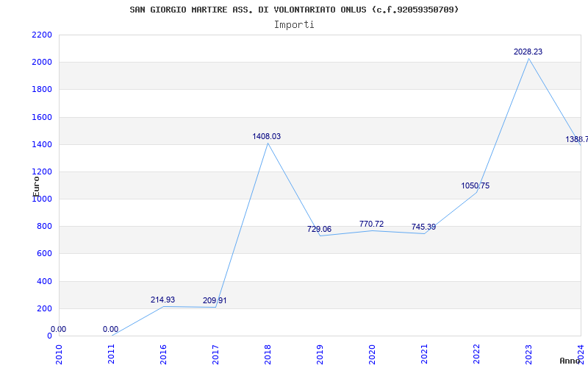
Task: Click the 729.06 value label
Action: pyautogui.click(x=319, y=229)
